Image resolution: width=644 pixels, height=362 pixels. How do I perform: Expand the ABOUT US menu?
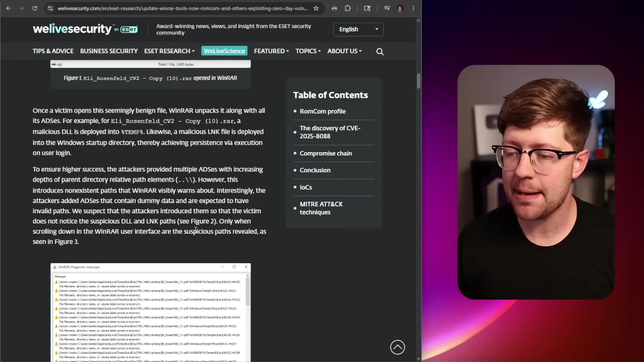coord(344,51)
